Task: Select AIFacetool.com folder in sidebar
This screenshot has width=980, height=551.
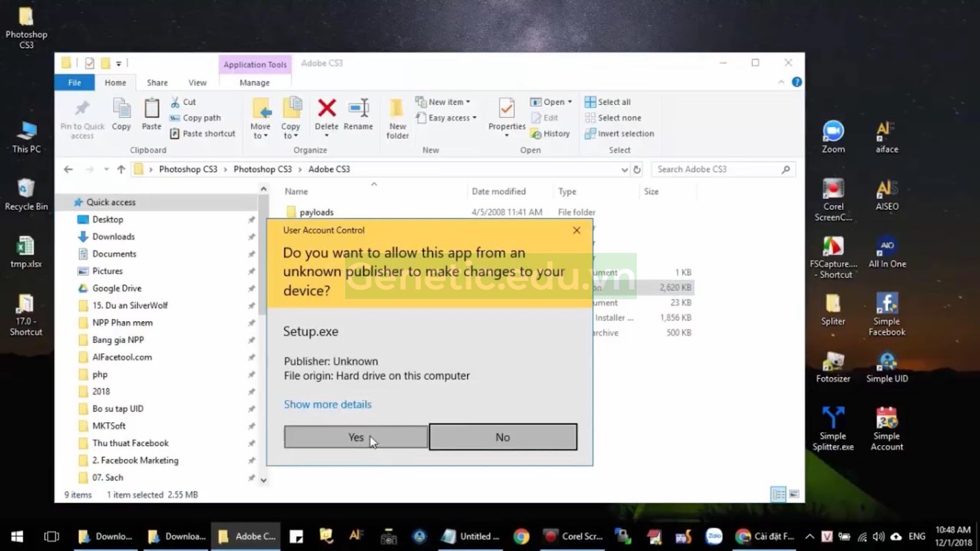Action: click(122, 357)
